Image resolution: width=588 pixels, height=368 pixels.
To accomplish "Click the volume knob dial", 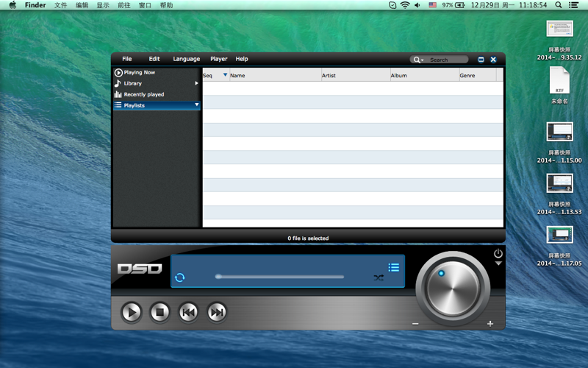I will pos(453,289).
